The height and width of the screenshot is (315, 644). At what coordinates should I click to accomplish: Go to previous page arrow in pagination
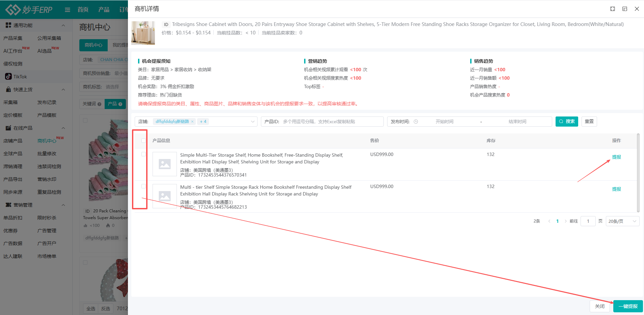(x=549, y=221)
